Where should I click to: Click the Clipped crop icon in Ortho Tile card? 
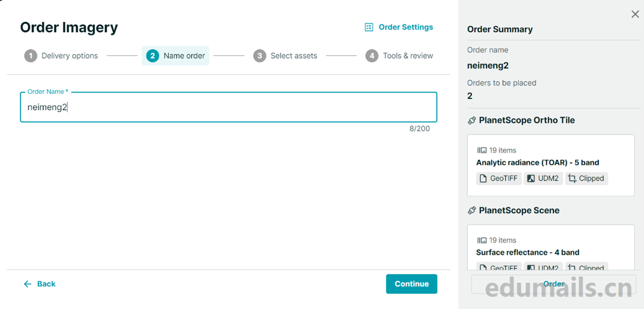click(x=572, y=179)
